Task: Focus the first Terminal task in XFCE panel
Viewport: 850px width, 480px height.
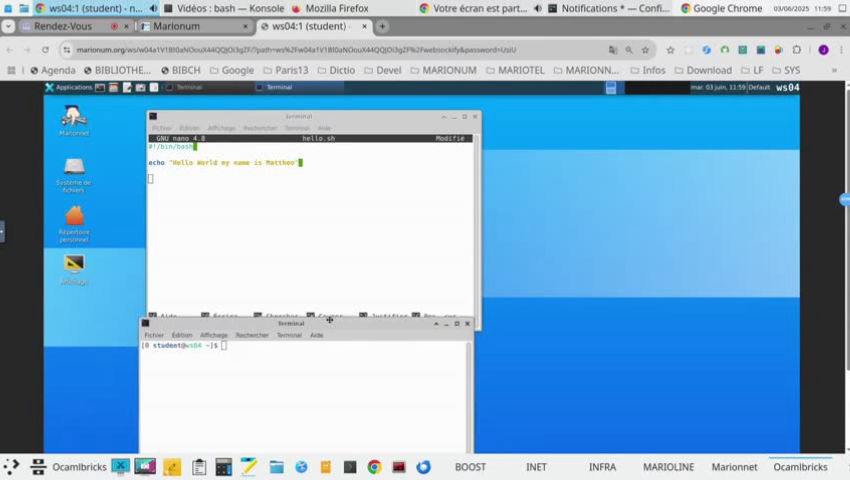Action: (208, 87)
